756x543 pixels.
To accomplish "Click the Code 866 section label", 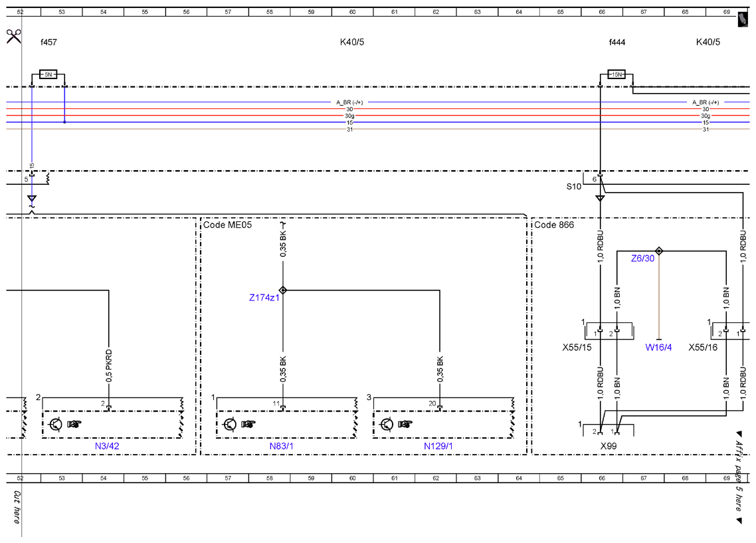I will pos(555,225).
